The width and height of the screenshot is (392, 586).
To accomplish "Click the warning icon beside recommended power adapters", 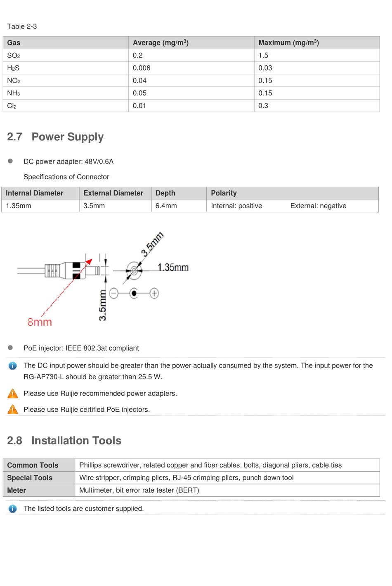I will 13,393.
